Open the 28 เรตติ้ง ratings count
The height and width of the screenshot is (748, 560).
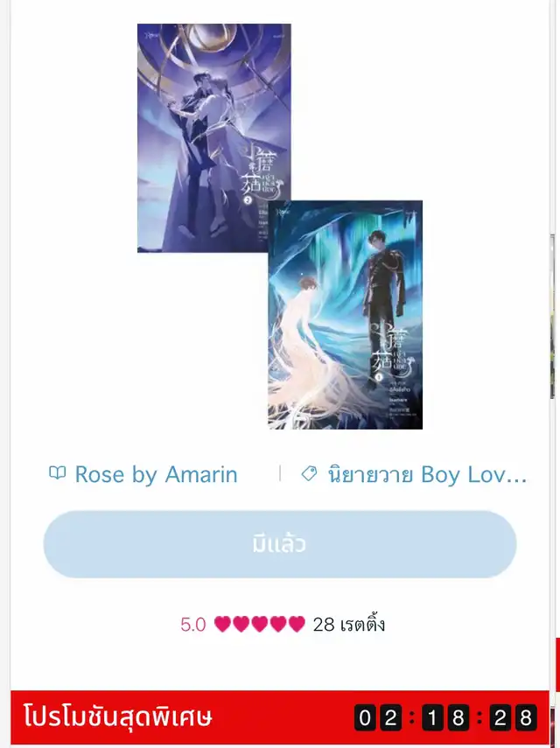coord(349,625)
